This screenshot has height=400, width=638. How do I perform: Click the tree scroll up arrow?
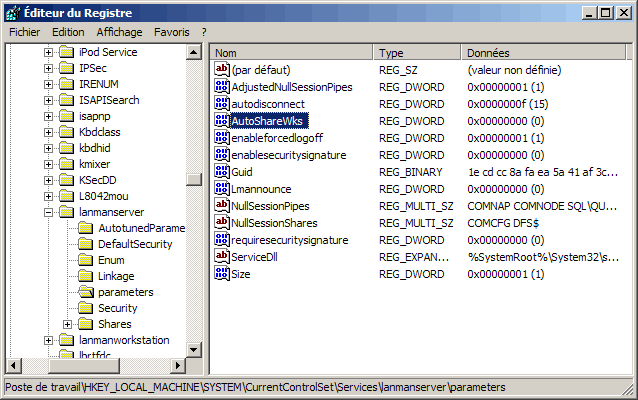194,52
